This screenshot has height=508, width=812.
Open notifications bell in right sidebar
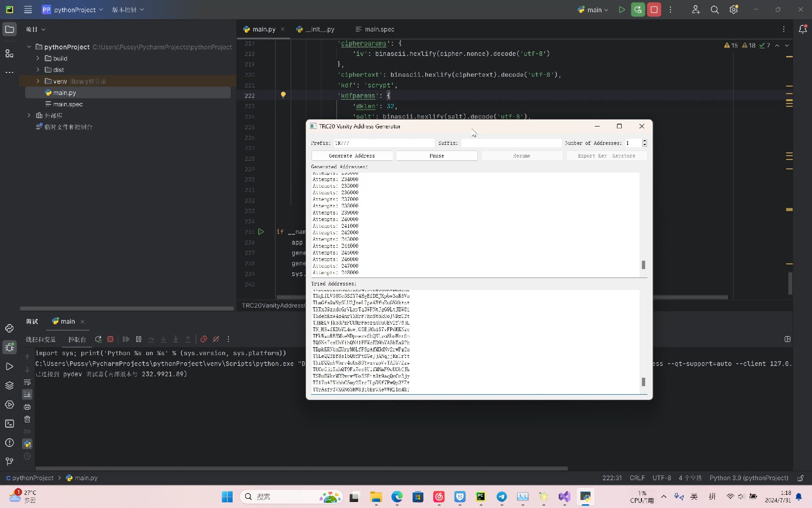click(803, 29)
